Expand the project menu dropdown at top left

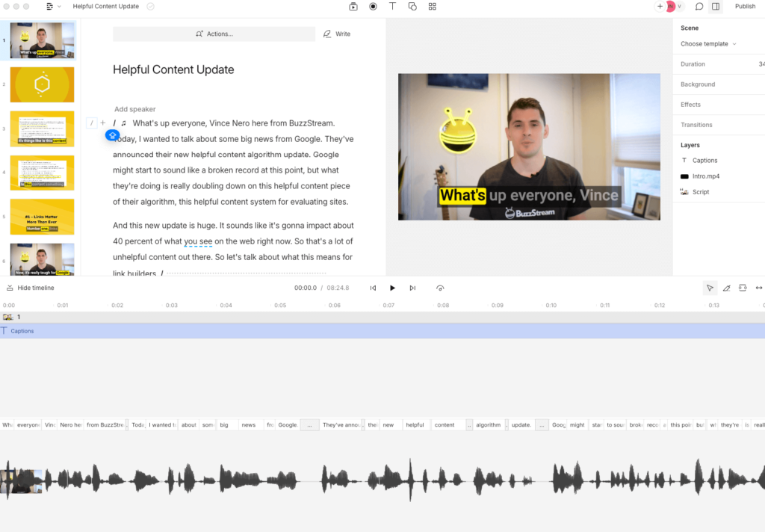53,7
